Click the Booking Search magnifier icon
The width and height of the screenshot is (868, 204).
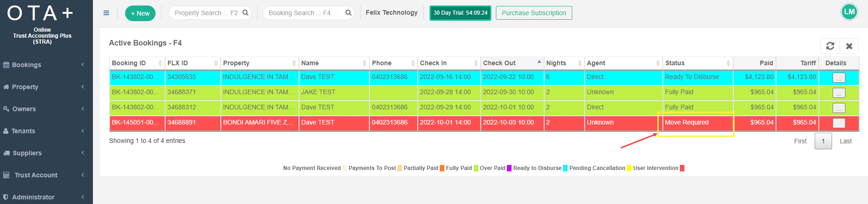[348, 13]
